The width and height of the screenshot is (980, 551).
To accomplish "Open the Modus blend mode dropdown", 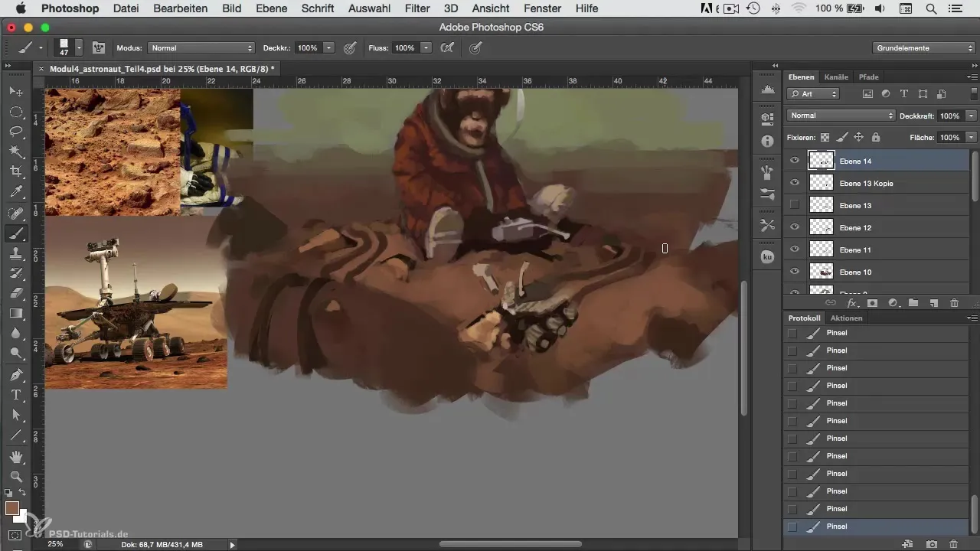I will pyautogui.click(x=201, y=47).
